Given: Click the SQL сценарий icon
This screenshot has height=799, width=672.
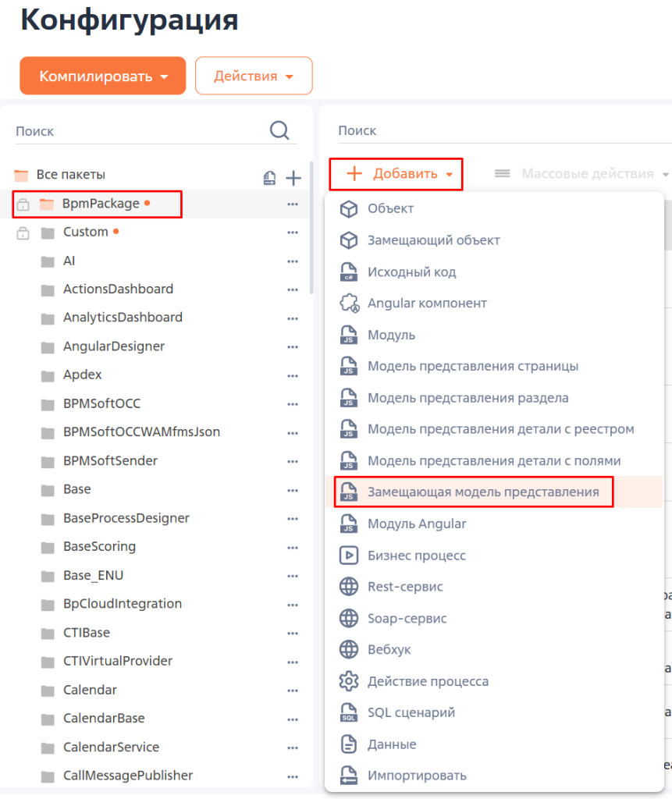Looking at the screenshot, I should click(x=348, y=712).
